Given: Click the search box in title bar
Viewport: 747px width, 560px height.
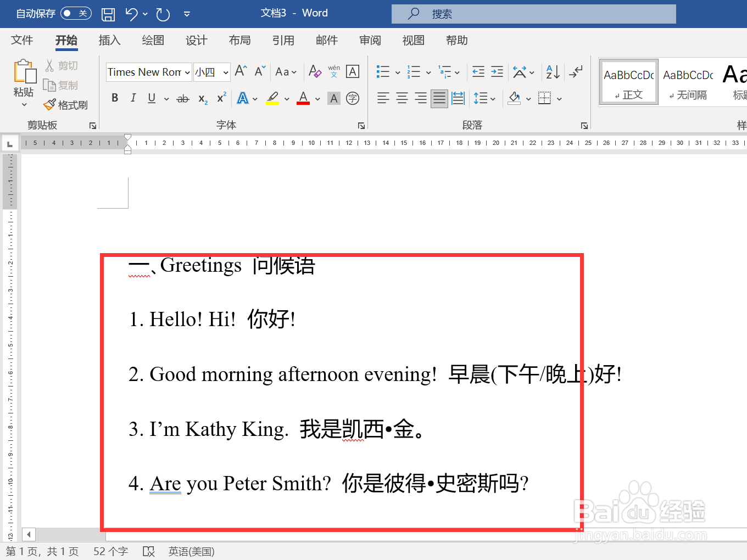Looking at the screenshot, I should pyautogui.click(x=533, y=14).
